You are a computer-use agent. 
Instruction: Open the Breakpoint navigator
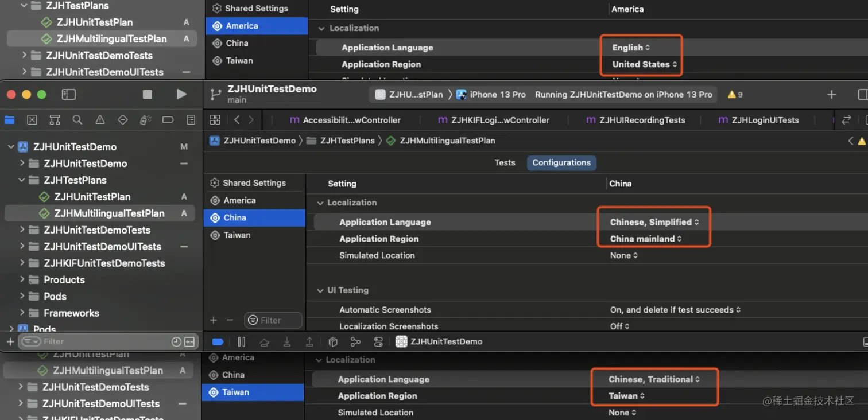[168, 120]
